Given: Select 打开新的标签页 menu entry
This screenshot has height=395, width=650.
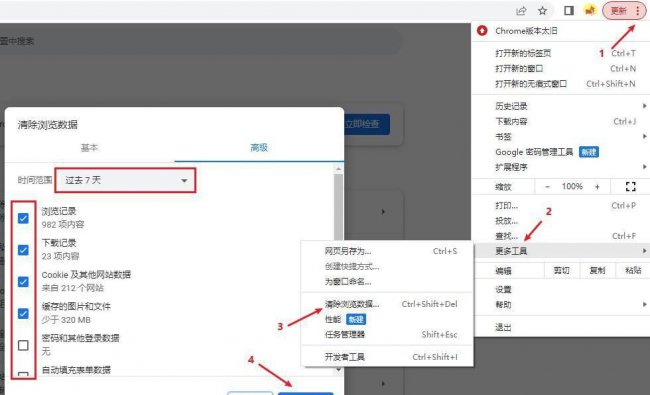Looking at the screenshot, I should pyautogui.click(x=560, y=53).
